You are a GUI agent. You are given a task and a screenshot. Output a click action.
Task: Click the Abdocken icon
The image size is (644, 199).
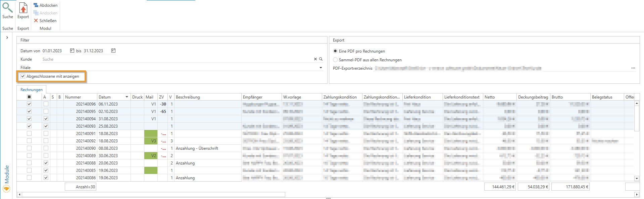click(36, 5)
